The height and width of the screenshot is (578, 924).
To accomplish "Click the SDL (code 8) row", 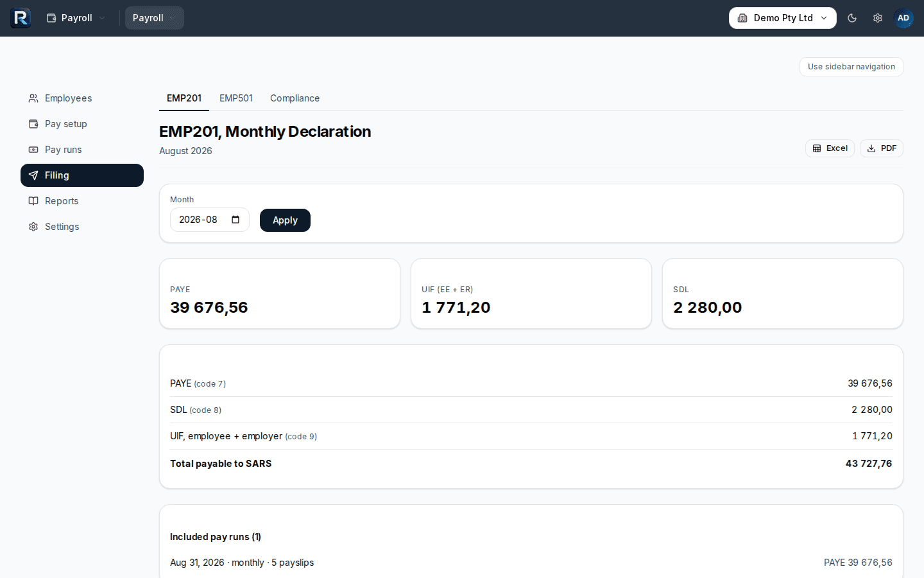I will click(x=531, y=410).
